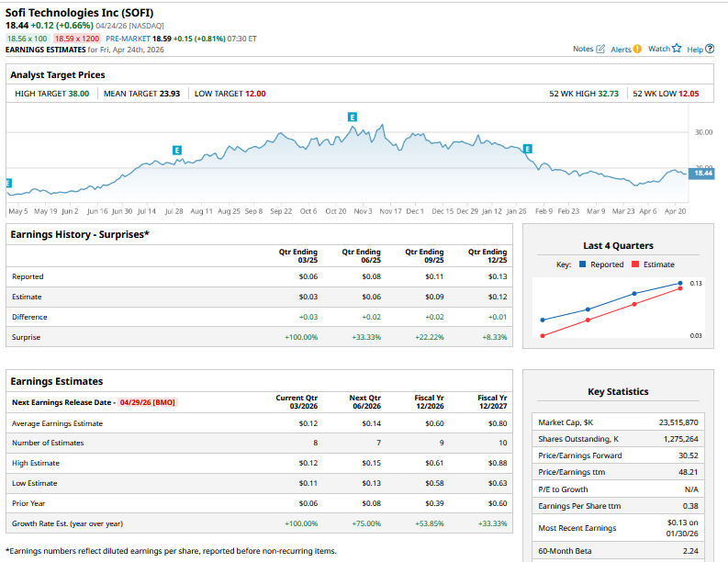Select the 52 WK LOW 12.05 value
The height and width of the screenshot is (562, 728).
tap(689, 94)
